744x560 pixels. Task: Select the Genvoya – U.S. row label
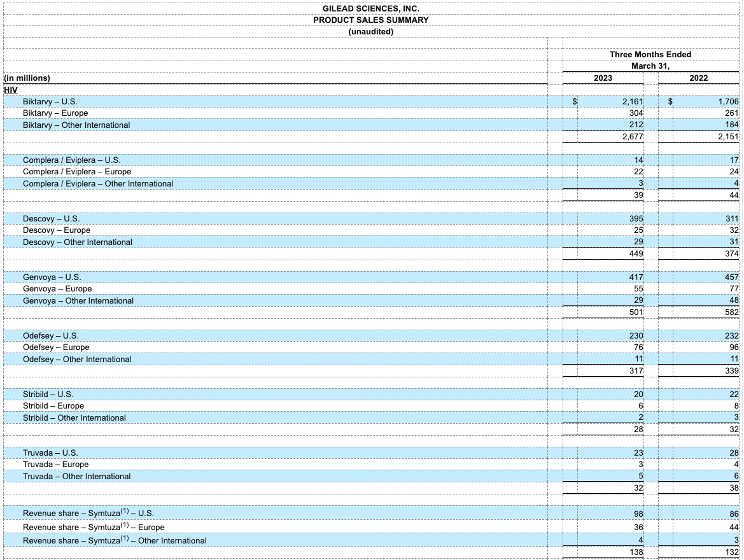(x=52, y=277)
